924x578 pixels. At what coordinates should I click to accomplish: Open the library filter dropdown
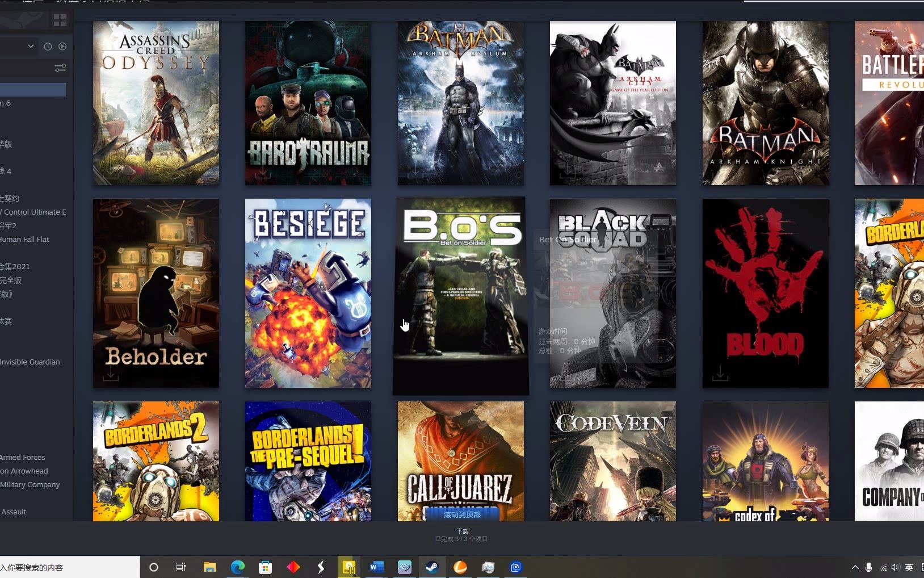(31, 46)
